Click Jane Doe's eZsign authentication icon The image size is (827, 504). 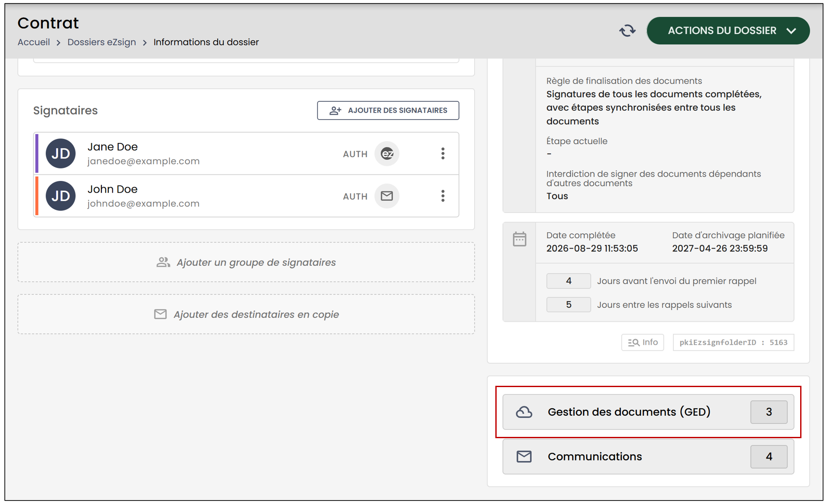(x=387, y=154)
